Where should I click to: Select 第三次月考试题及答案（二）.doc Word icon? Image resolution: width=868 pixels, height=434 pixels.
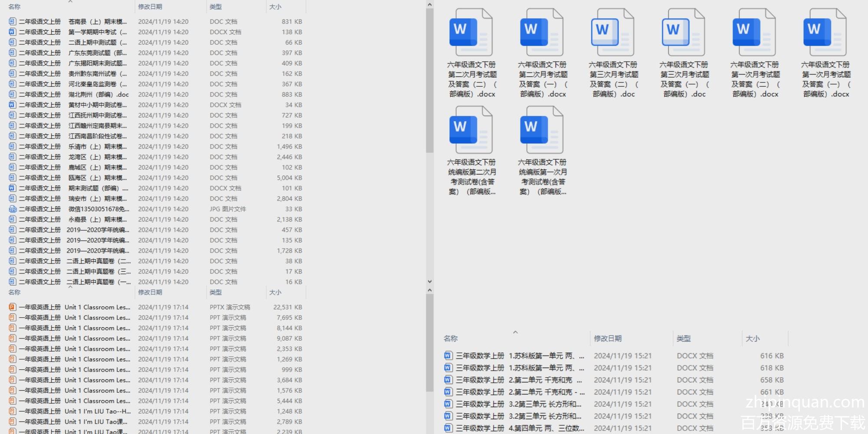point(612,32)
